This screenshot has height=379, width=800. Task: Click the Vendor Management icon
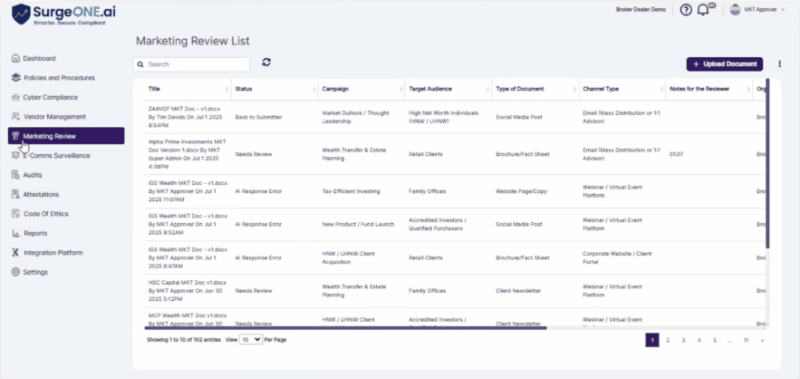pos(16,116)
